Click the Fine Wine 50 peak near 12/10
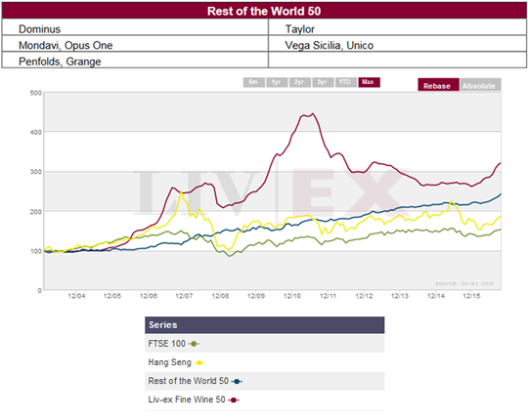Image resolution: width=528 pixels, height=420 pixels. tap(313, 114)
